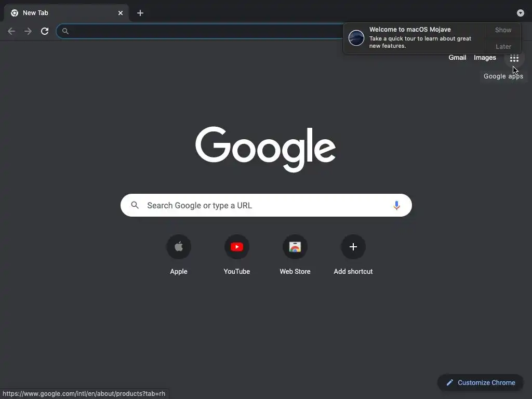Click 'Welcome to macOS Mojave' notification title

(410, 30)
